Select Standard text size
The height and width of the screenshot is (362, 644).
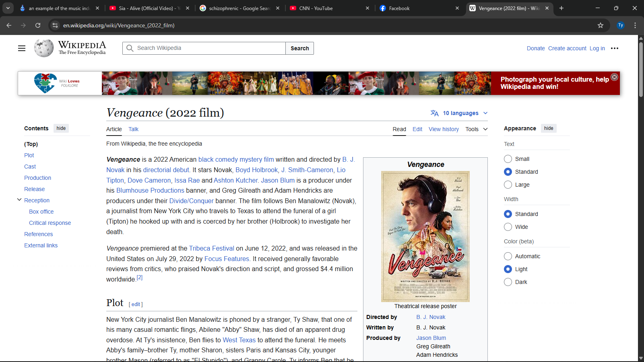coord(508,172)
